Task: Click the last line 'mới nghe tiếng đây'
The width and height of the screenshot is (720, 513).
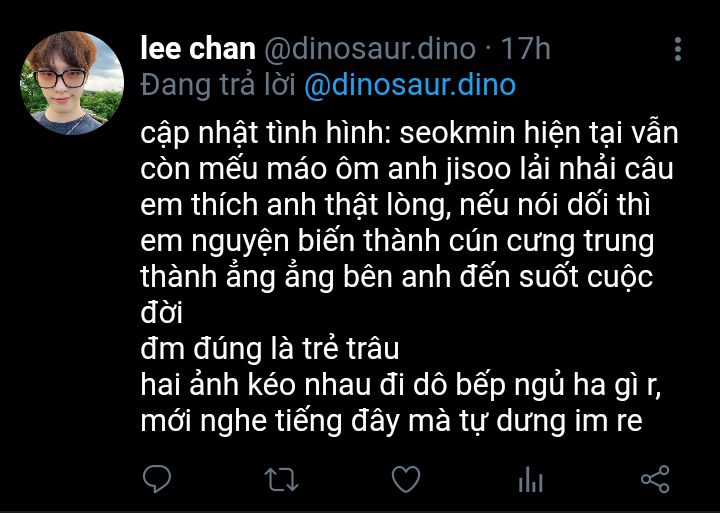Action: click(391, 422)
